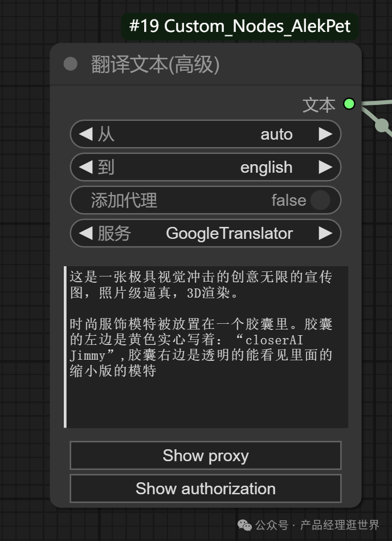Choose previous service with 服务 left arrow
The height and width of the screenshot is (541, 392).
click(85, 233)
